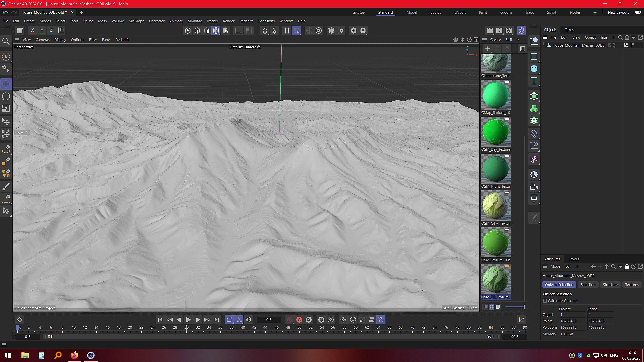Select the Rotate tool
Image resolution: width=644 pixels, height=362 pixels.
point(6,97)
